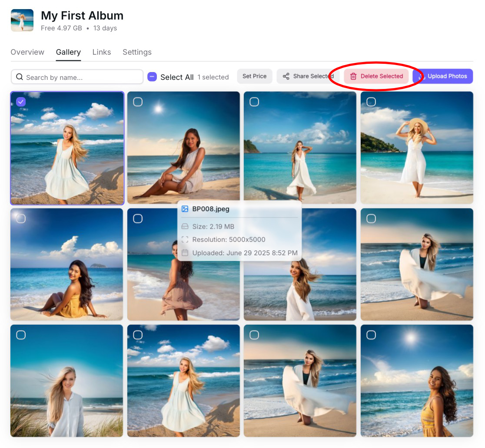Click the magnifier icon in search box
This screenshot has height=448, width=485.
20,77
